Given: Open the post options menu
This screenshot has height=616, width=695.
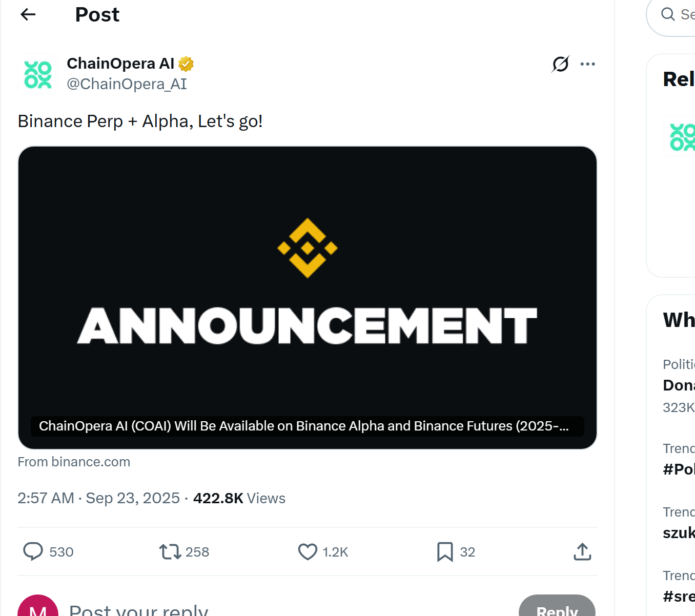Looking at the screenshot, I should coord(588,64).
